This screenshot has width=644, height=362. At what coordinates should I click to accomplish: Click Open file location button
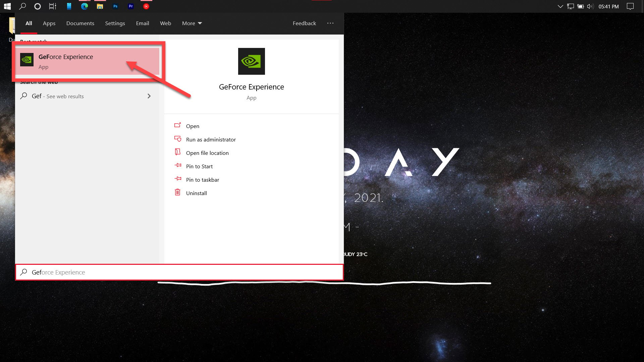(207, 153)
